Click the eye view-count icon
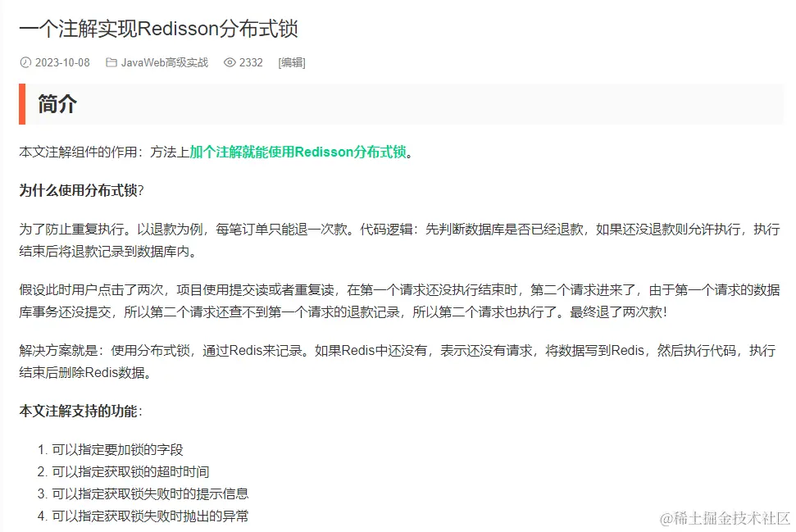The height and width of the screenshot is (532, 796). 230,62
